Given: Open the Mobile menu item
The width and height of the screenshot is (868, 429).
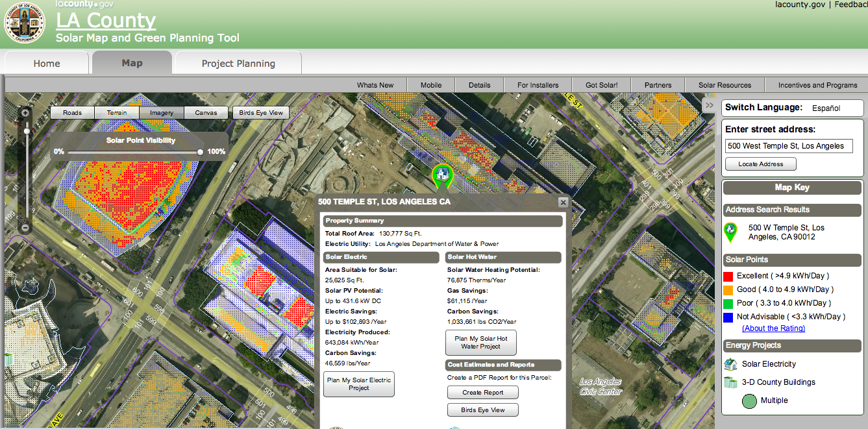Looking at the screenshot, I should 431,85.
